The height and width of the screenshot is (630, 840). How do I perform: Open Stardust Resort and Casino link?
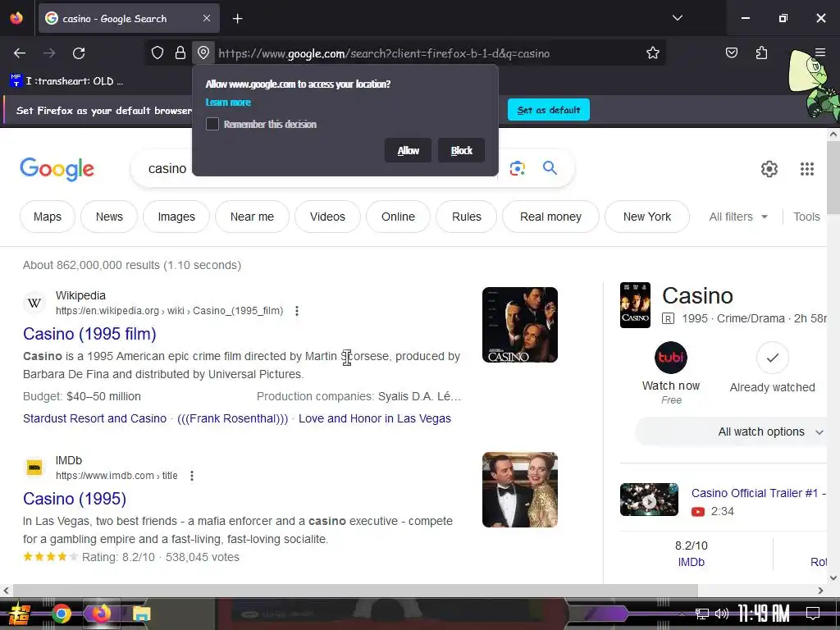[x=95, y=418]
